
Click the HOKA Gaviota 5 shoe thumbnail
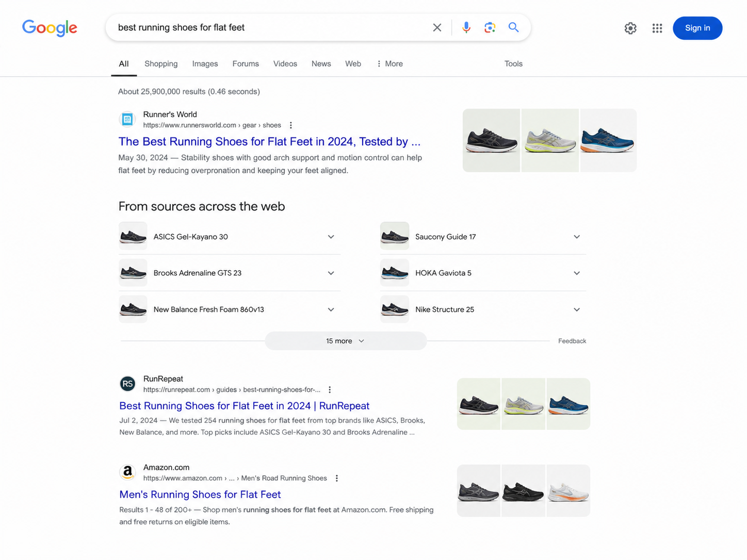point(395,273)
